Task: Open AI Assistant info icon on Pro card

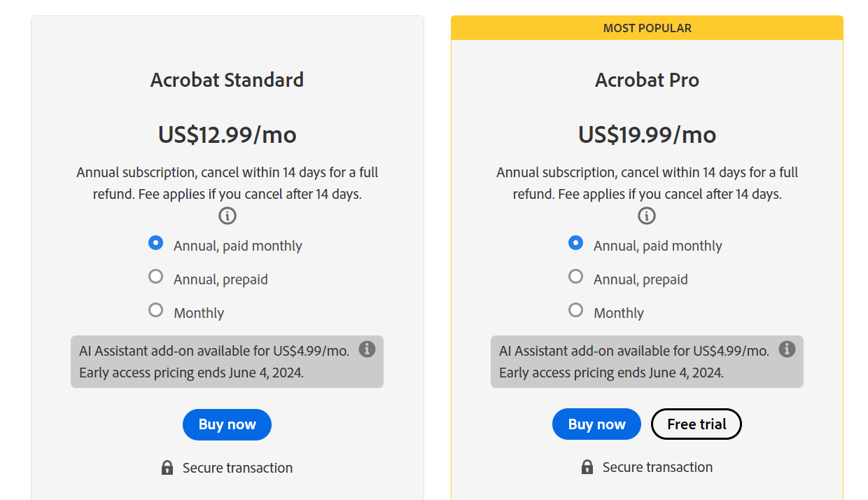Action: point(787,349)
